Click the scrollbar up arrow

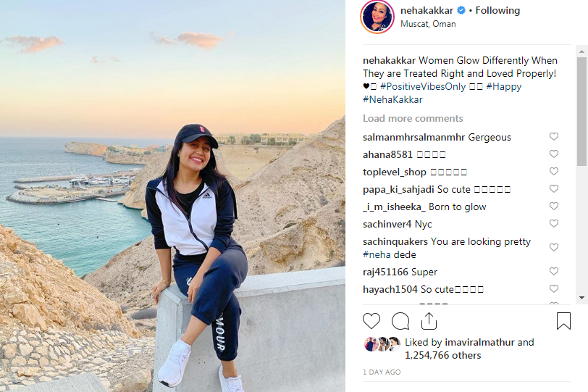point(581,51)
